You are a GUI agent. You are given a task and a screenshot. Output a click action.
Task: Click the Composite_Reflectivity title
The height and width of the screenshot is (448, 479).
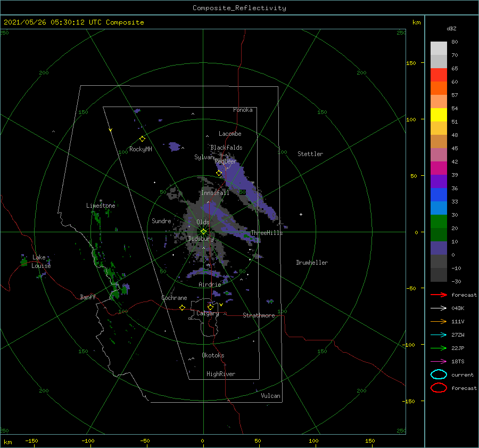[239, 8]
